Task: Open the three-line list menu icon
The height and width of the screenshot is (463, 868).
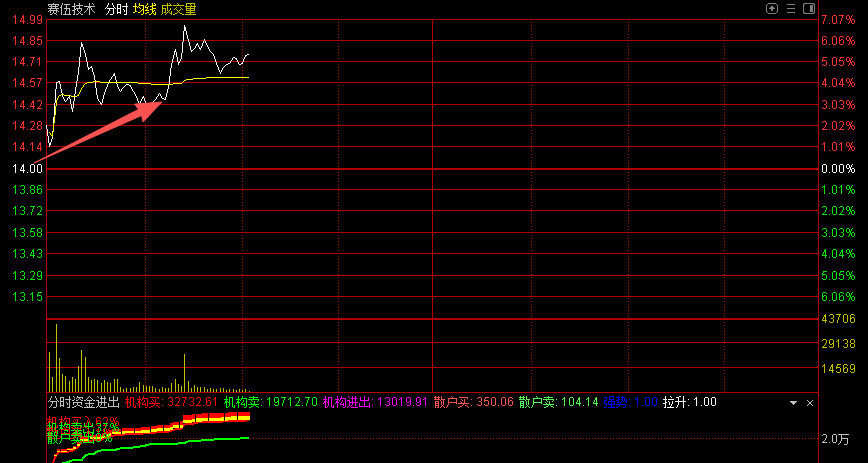Action: point(790,8)
